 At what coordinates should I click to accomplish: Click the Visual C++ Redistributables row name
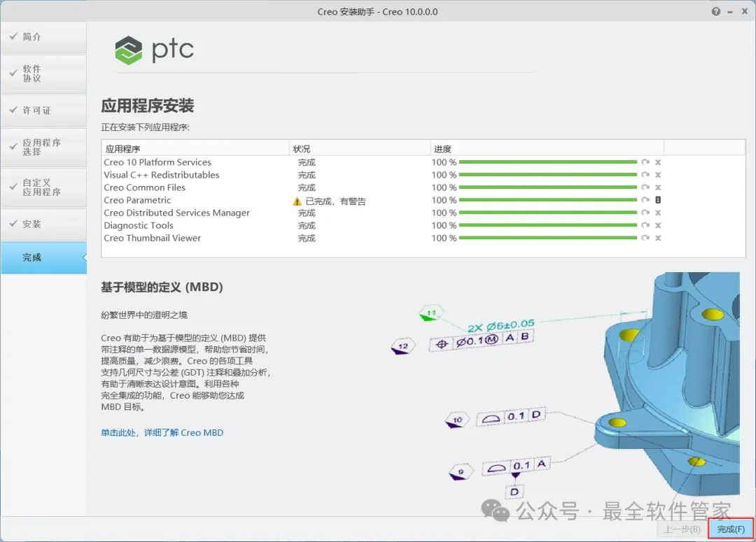(x=162, y=175)
